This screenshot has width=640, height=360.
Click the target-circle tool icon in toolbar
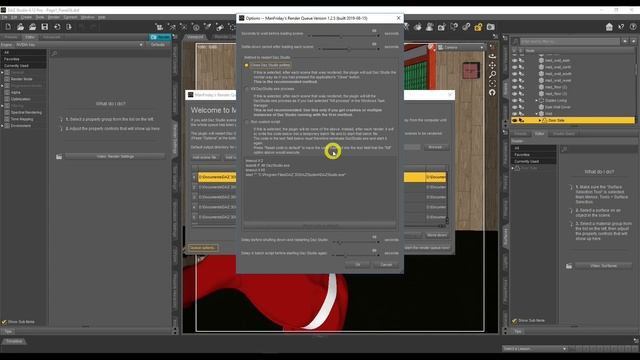pos(196,27)
